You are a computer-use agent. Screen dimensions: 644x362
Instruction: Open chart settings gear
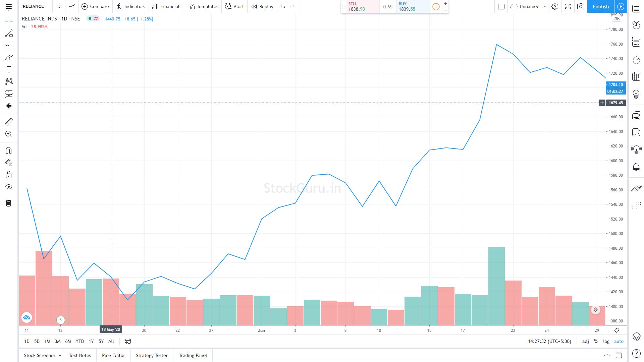555,6
